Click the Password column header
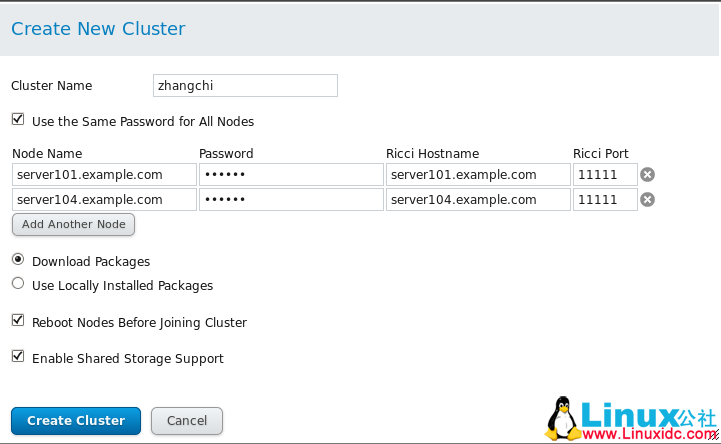Screen dimensions: 721x444 point(226,154)
